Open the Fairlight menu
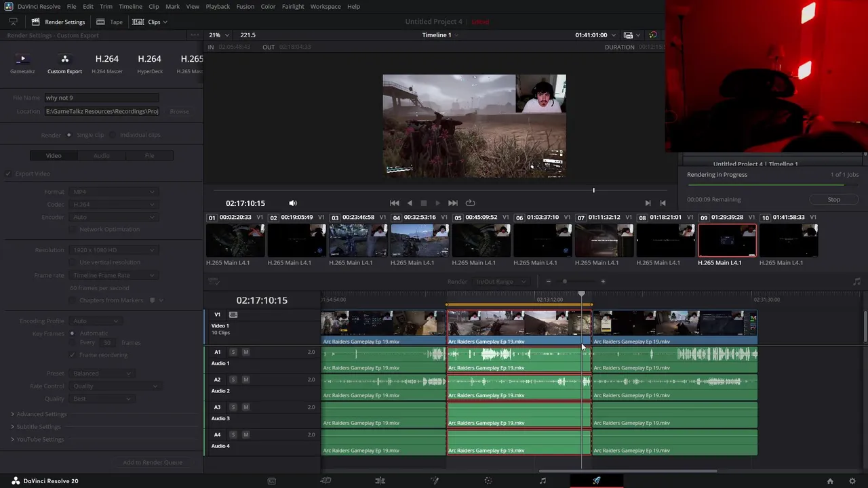Viewport: 868px width, 488px height. pos(293,6)
